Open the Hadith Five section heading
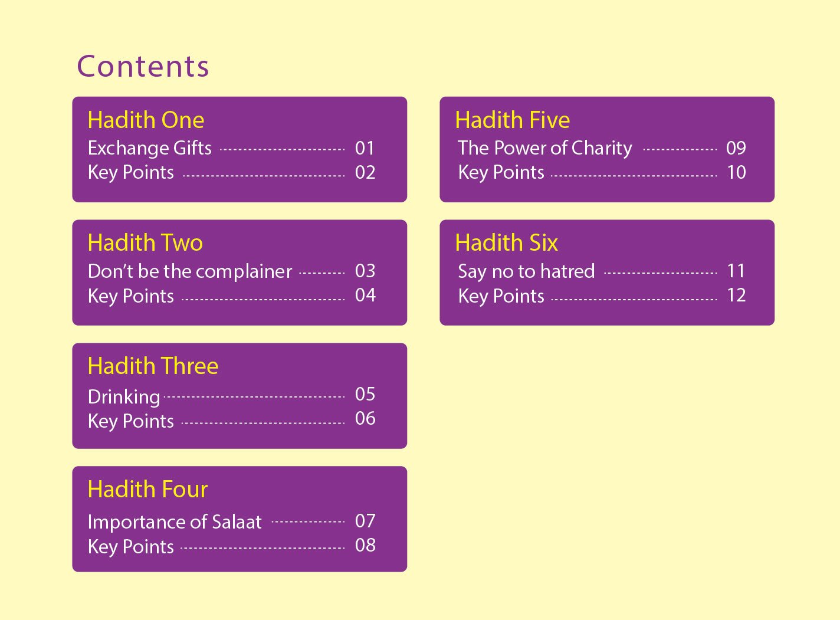The width and height of the screenshot is (840, 620). click(x=513, y=120)
